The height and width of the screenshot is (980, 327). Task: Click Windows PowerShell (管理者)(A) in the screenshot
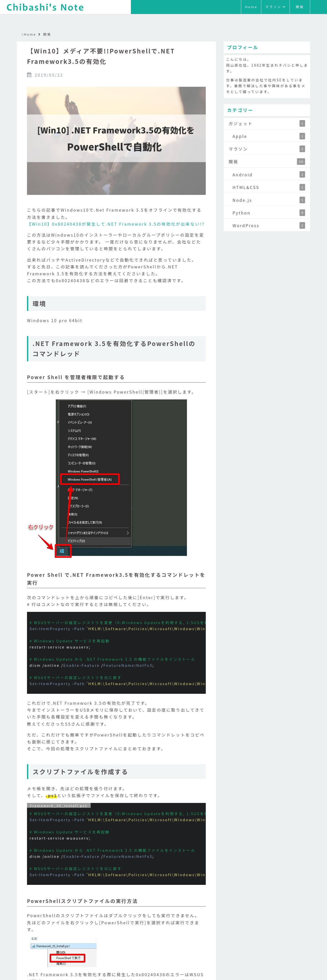point(90,479)
